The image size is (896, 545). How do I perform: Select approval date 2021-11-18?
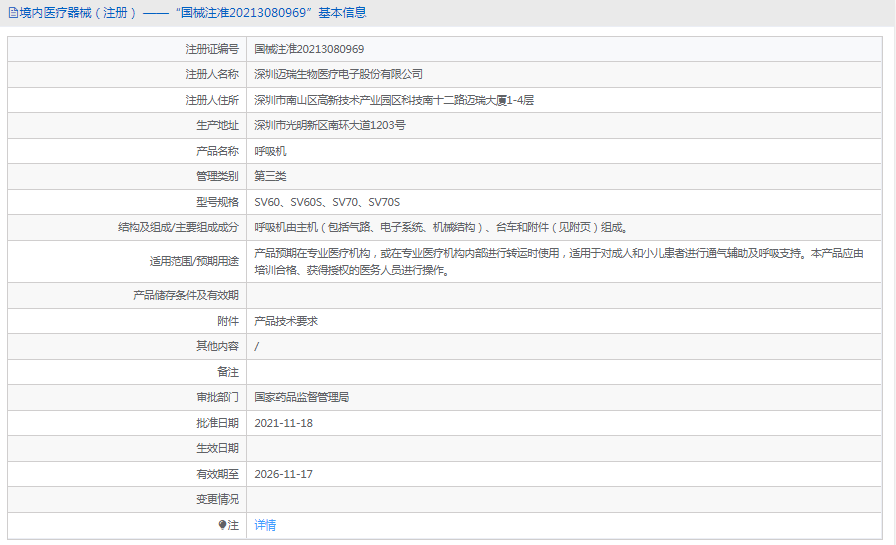(283, 423)
